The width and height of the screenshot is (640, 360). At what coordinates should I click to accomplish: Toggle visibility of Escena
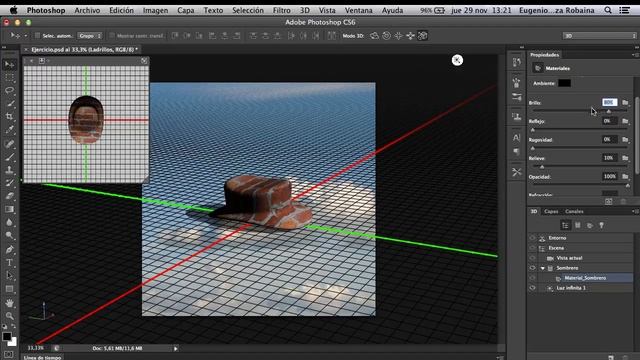(532, 248)
